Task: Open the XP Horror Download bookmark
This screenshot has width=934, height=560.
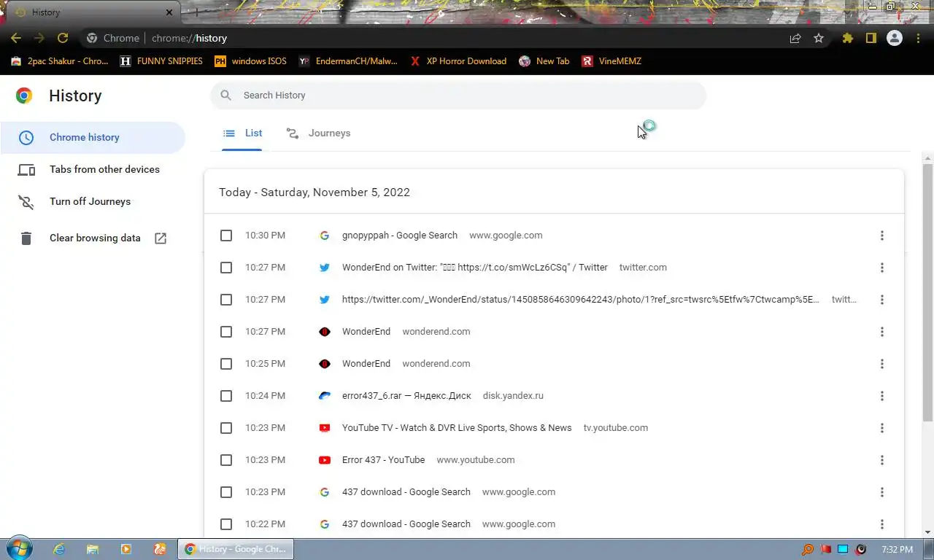Action: (x=458, y=61)
